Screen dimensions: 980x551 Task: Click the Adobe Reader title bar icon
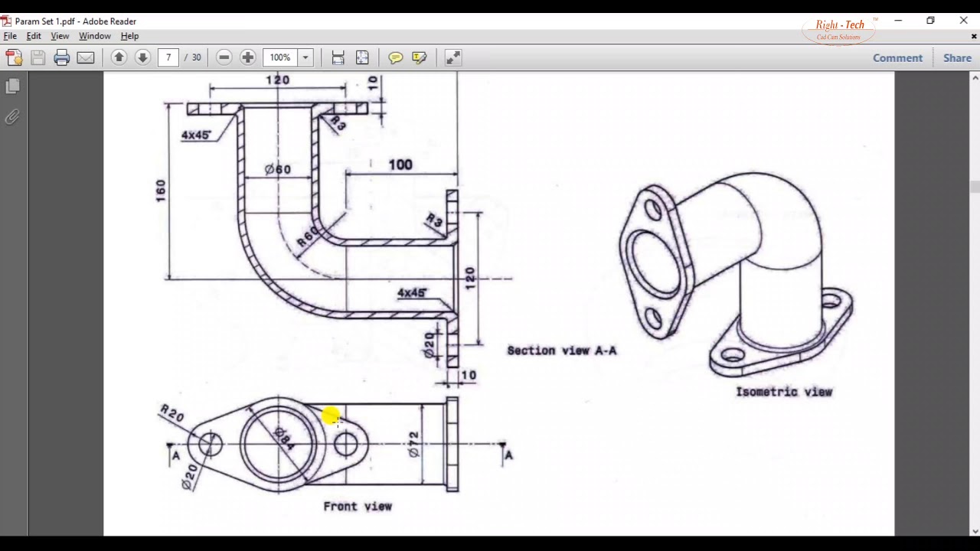click(6, 21)
